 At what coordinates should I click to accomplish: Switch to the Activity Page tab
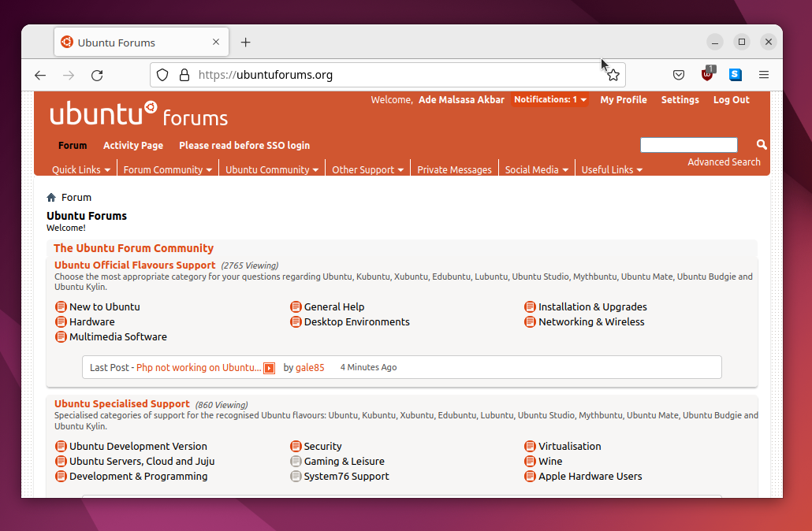click(133, 146)
